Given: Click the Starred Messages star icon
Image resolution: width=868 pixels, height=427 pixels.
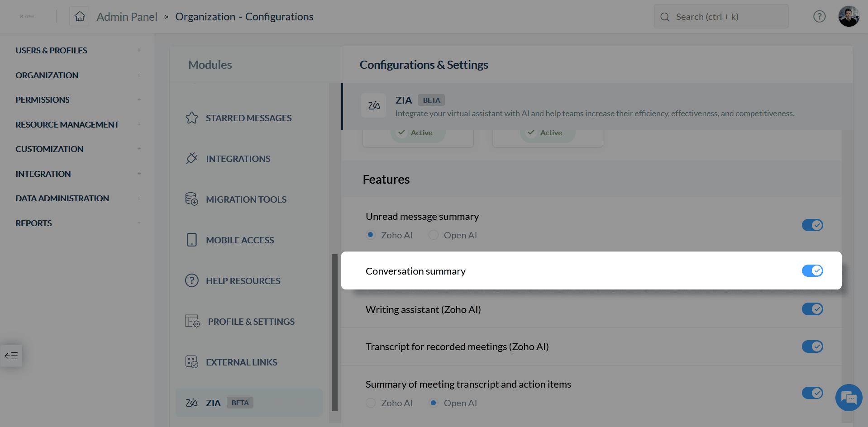Looking at the screenshot, I should pyautogui.click(x=192, y=118).
